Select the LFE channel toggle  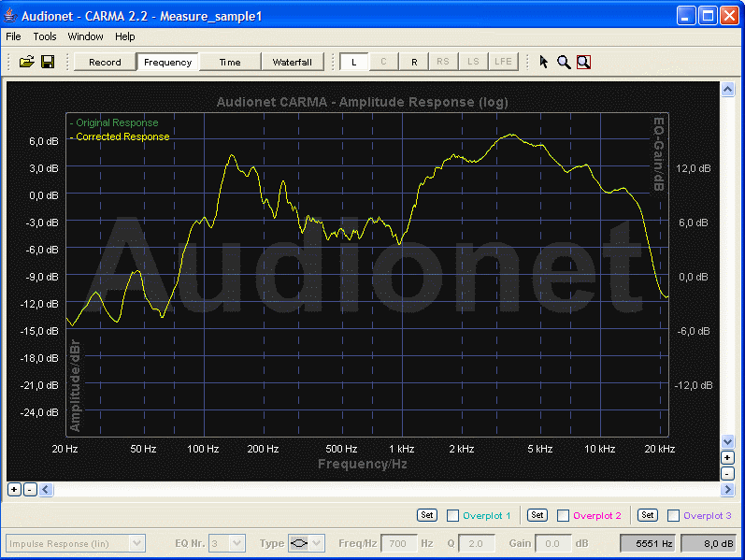pyautogui.click(x=503, y=62)
